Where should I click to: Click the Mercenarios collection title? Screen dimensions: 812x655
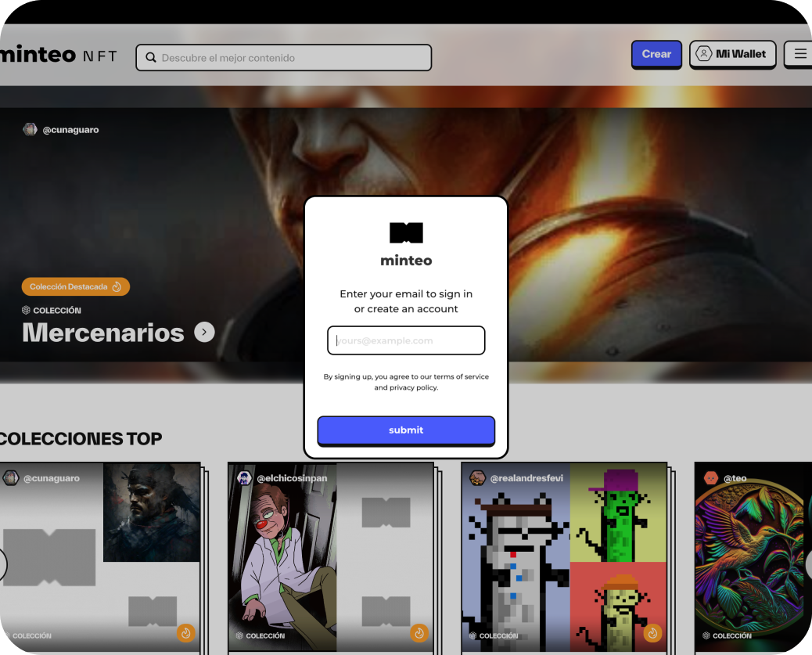coord(103,333)
